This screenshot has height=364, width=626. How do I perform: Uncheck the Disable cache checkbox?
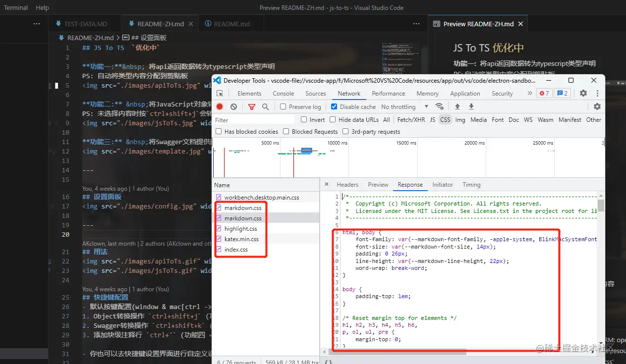334,106
